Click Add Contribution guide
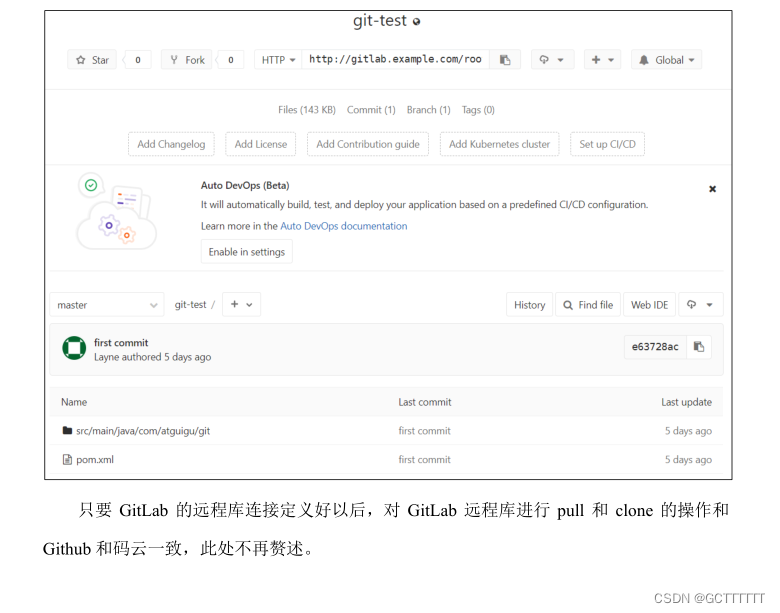Viewport: 780px width, 613px height. click(368, 144)
